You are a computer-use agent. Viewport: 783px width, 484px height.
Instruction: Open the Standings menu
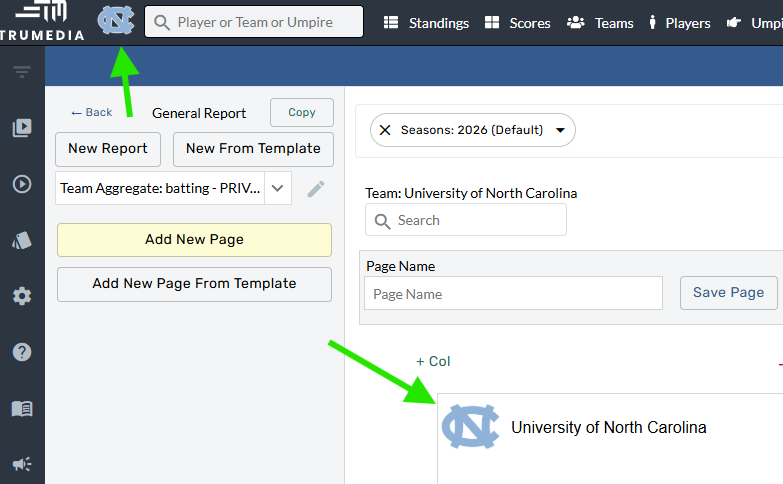(x=426, y=23)
